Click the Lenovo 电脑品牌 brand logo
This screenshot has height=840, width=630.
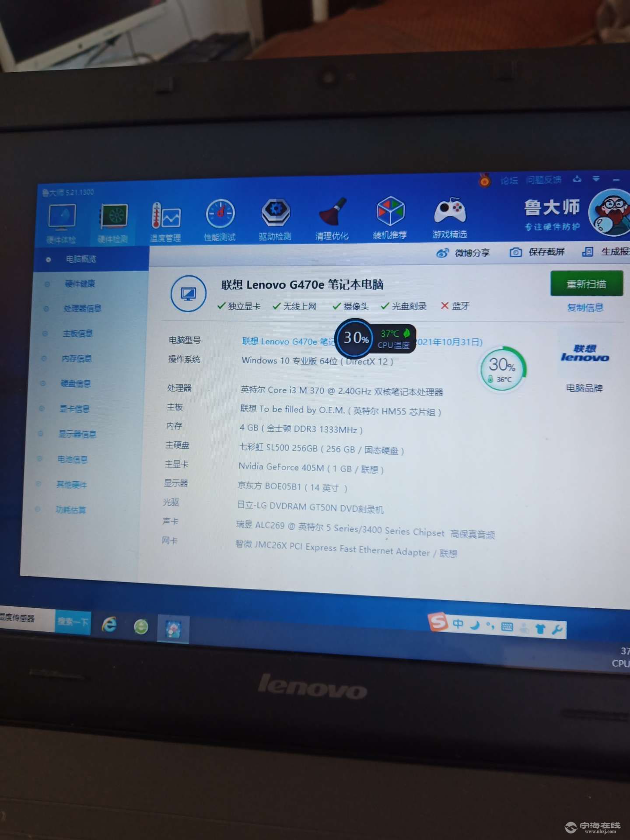[584, 354]
